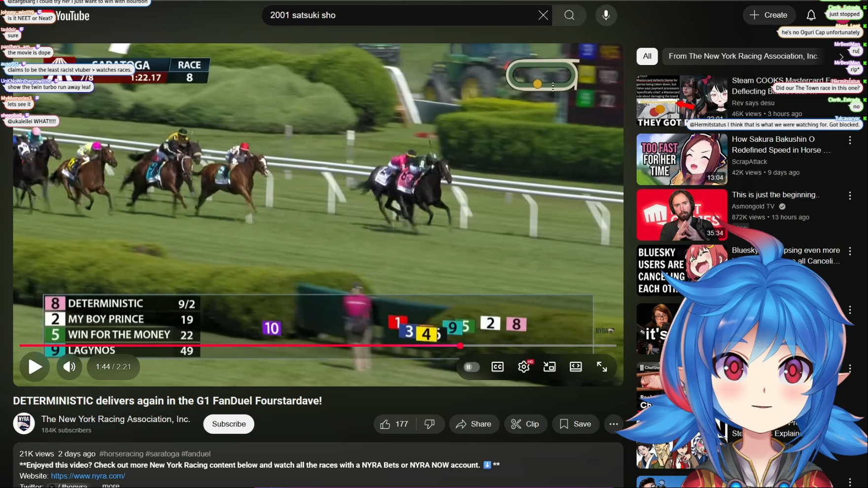This screenshot has width=868, height=488.
Task: Enter fullscreen mode
Action: (x=602, y=367)
